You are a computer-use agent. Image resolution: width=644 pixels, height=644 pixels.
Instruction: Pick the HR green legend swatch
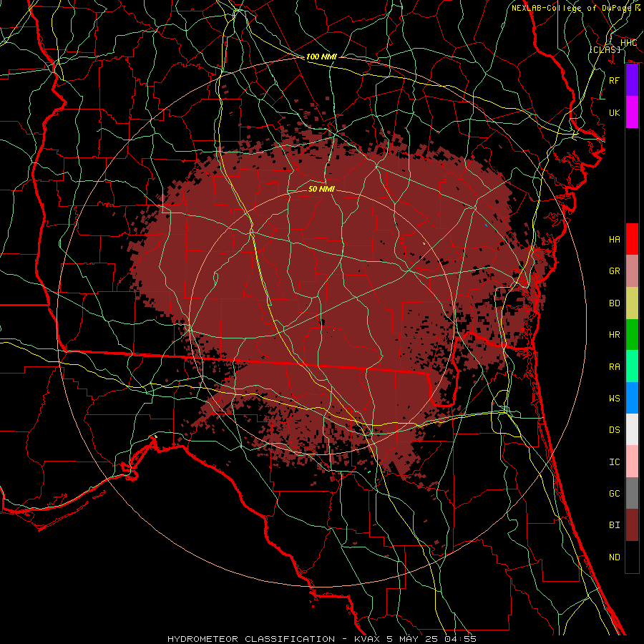[x=632, y=335]
